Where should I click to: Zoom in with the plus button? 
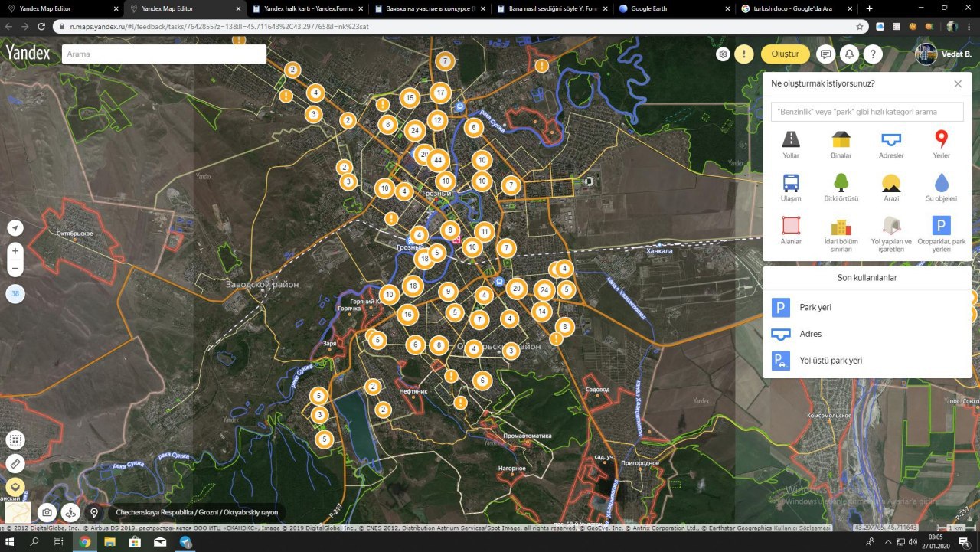pyautogui.click(x=15, y=251)
